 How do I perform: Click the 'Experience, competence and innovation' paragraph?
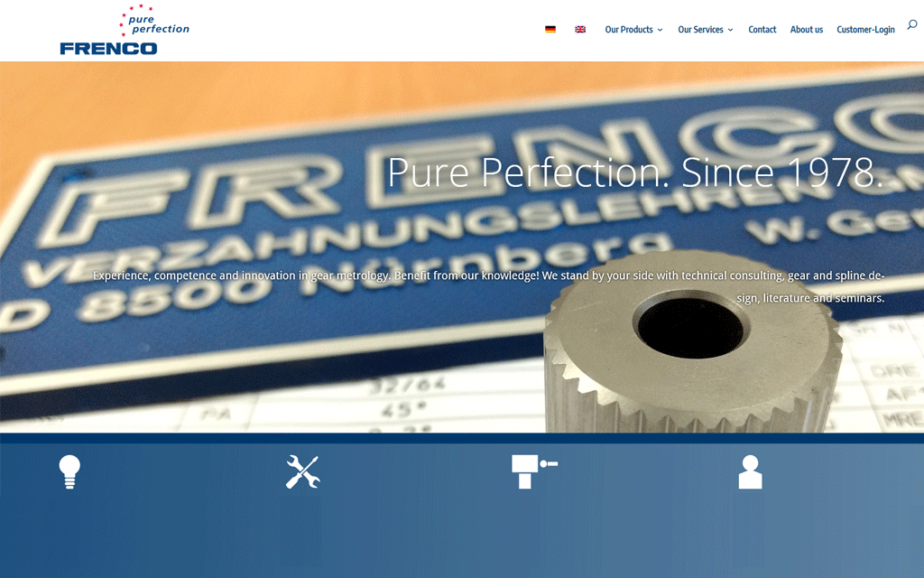pos(488,286)
